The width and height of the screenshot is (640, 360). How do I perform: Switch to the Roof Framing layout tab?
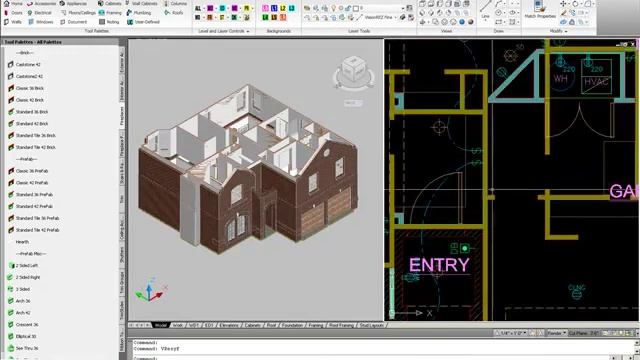click(x=341, y=325)
